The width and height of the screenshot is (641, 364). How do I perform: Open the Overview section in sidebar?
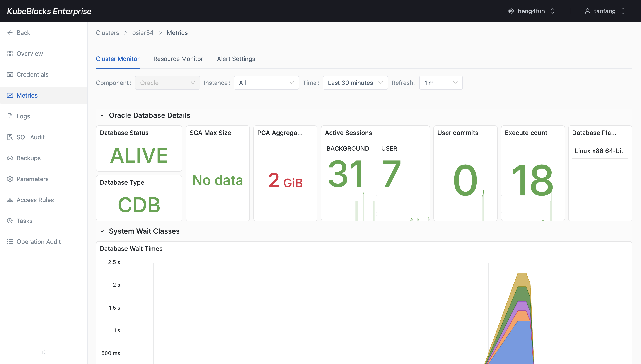click(29, 54)
